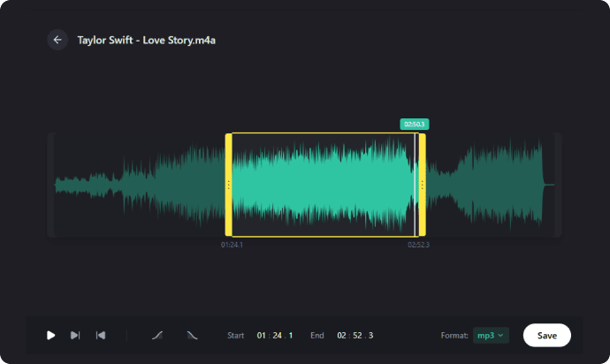Open the mp3 format dropdown
Image resolution: width=610 pixels, height=364 pixels.
491,335
